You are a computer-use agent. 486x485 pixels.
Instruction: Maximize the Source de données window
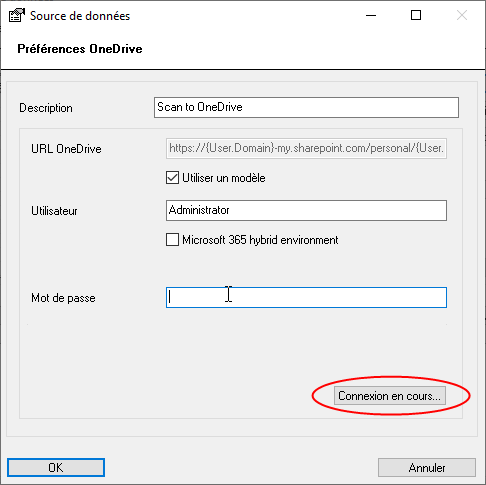click(416, 15)
